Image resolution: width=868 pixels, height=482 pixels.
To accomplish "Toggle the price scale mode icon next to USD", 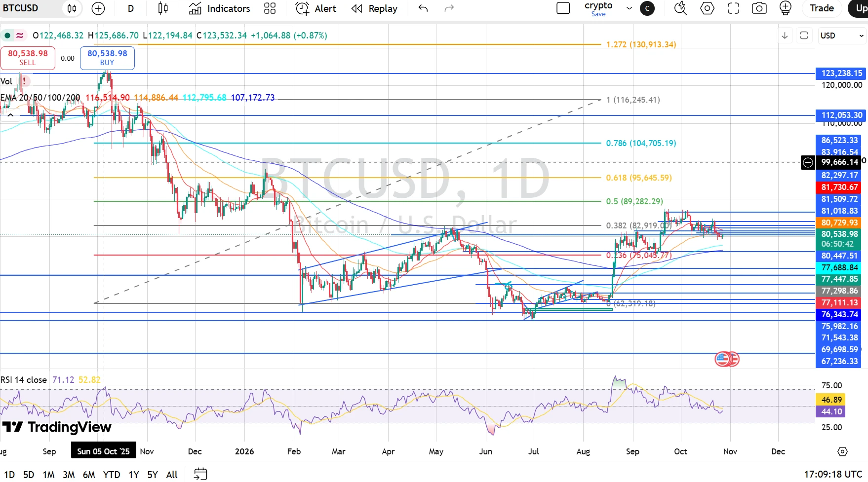I will point(804,36).
